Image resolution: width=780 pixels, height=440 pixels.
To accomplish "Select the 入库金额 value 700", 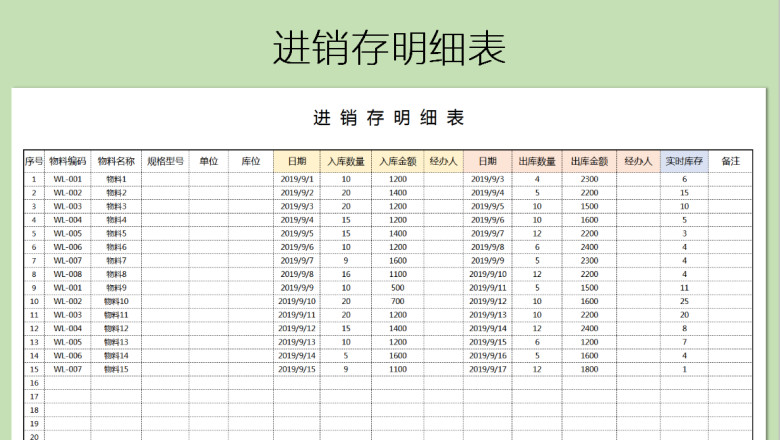I will (x=397, y=301).
